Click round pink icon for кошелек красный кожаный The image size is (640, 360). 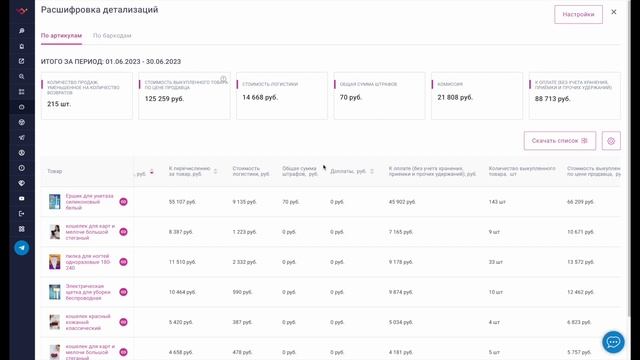coord(123,322)
